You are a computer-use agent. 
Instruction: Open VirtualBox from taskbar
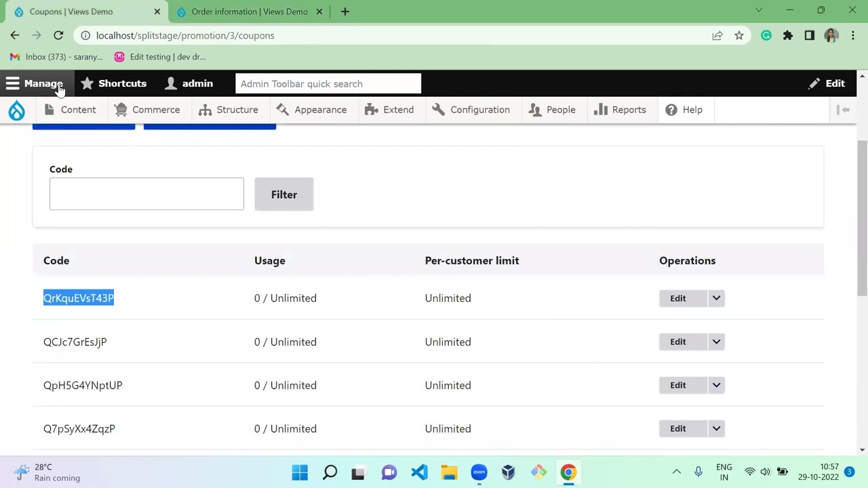(x=509, y=472)
